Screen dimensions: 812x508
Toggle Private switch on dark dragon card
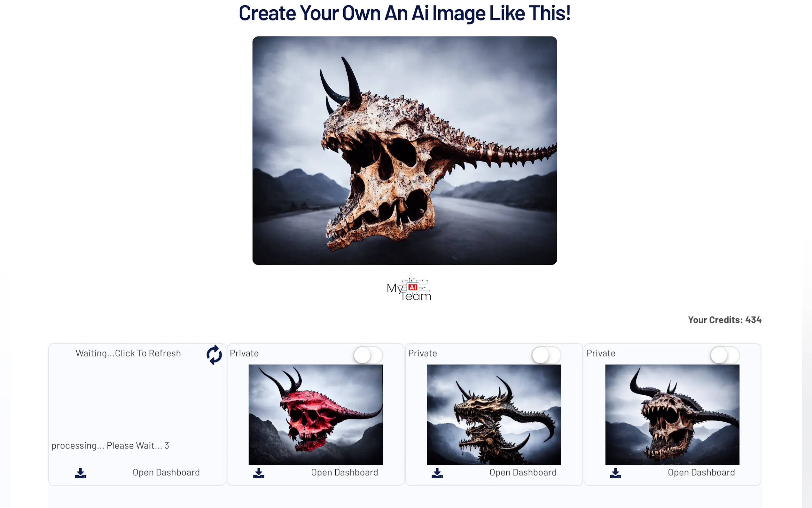click(x=546, y=355)
